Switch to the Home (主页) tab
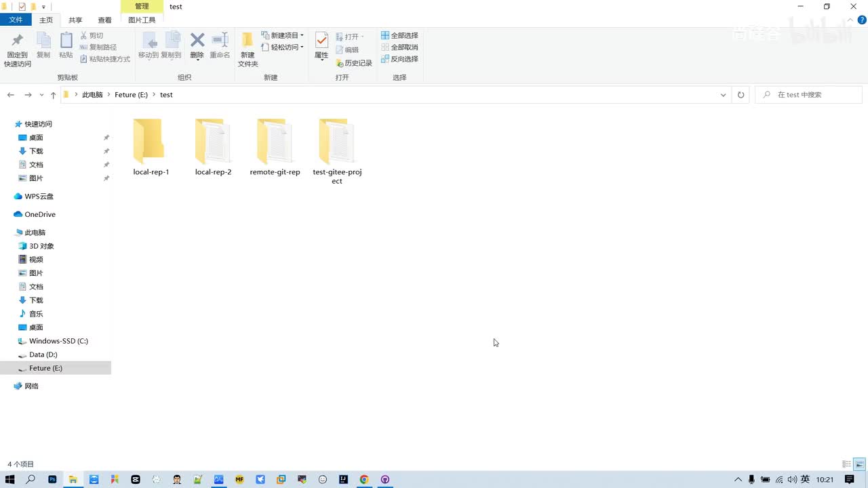This screenshot has width=868, height=488. click(x=46, y=20)
